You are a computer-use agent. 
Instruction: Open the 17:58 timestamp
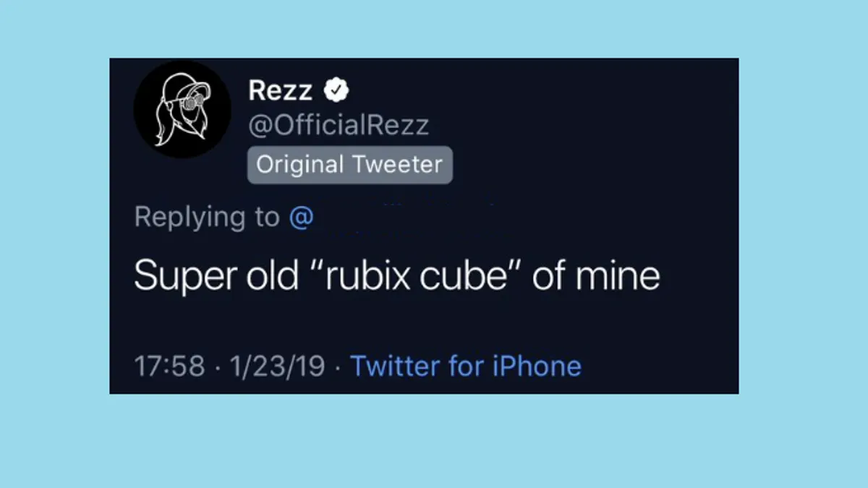(x=170, y=366)
